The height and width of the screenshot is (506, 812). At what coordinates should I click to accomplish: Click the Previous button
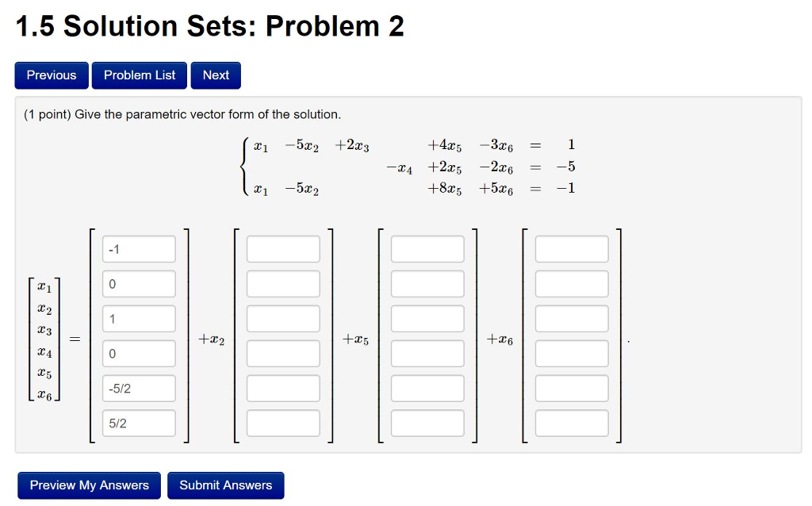click(x=51, y=75)
